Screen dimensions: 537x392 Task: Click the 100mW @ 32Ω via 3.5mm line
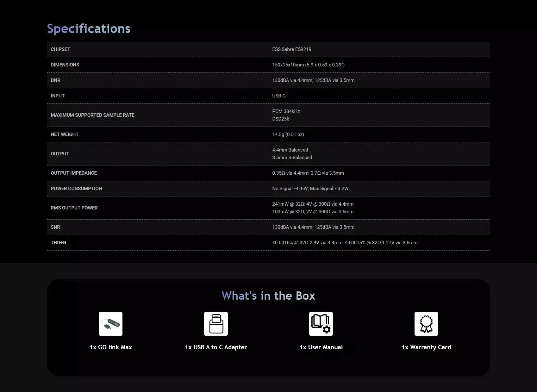(x=313, y=212)
